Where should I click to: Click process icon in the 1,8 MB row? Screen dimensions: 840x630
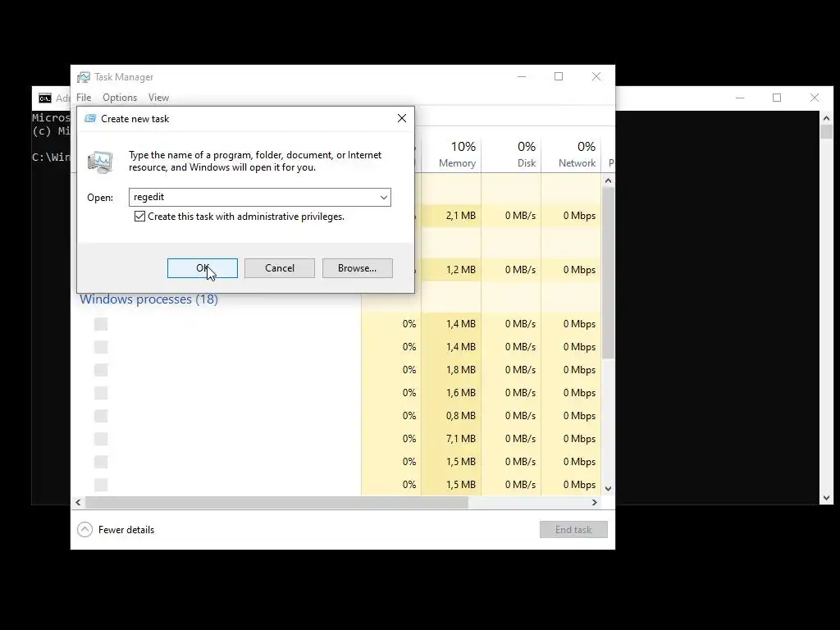pos(101,370)
